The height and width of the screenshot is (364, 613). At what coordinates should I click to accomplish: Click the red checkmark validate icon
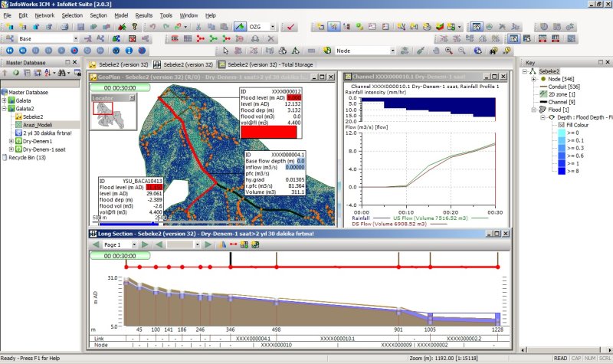click(x=290, y=27)
